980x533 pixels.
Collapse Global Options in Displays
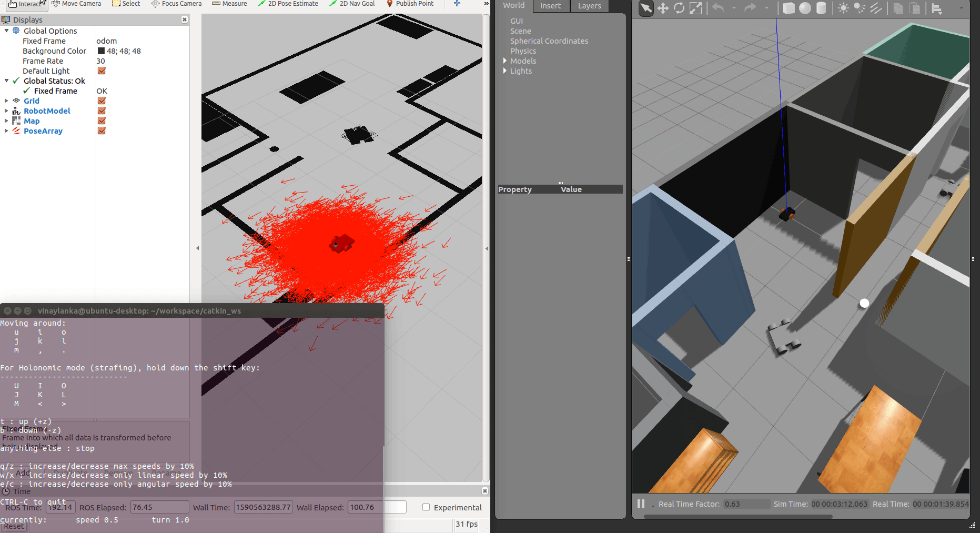(6, 31)
